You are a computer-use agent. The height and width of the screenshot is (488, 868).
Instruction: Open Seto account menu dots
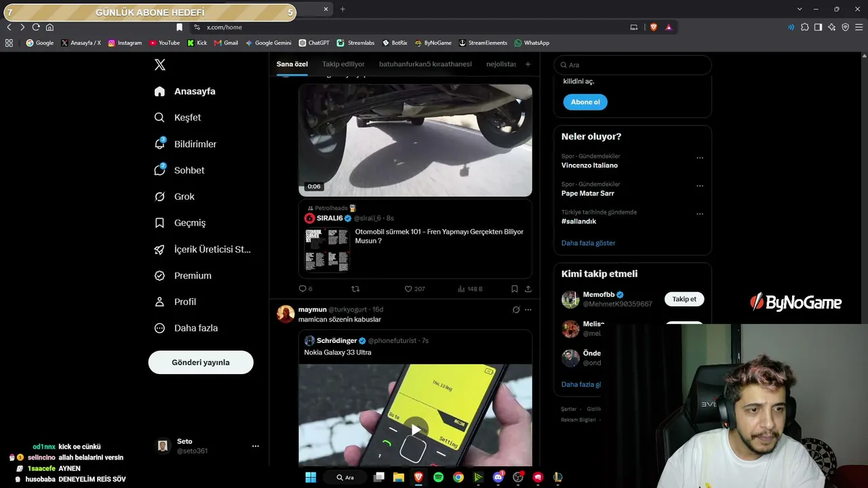click(x=256, y=446)
